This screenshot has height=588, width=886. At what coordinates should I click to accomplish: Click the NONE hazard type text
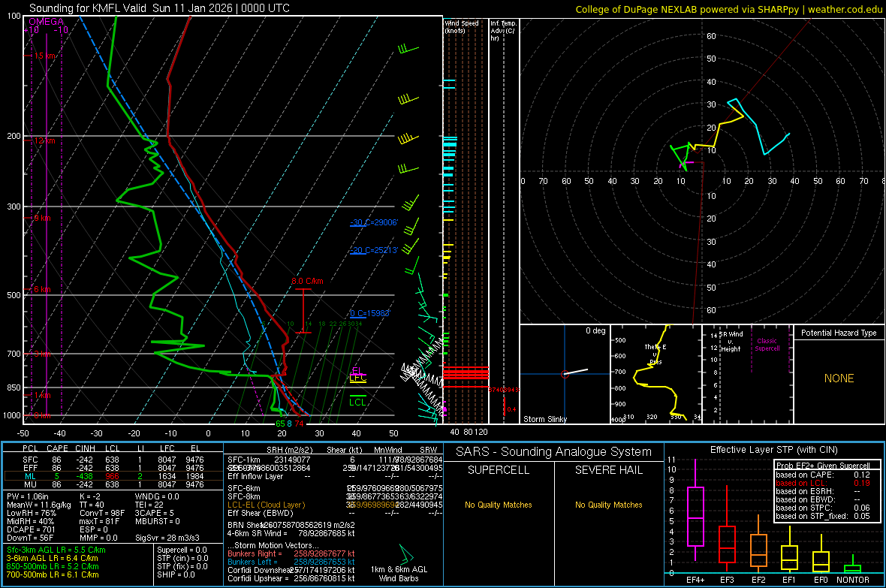(x=839, y=378)
